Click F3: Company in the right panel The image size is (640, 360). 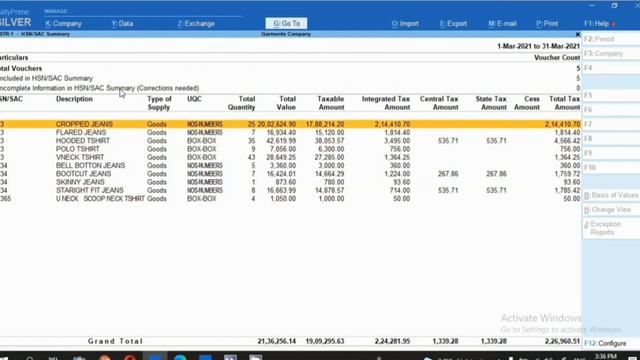pos(611,53)
